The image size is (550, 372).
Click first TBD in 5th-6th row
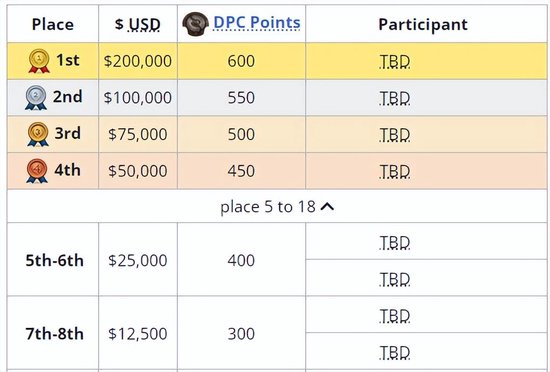395,243
